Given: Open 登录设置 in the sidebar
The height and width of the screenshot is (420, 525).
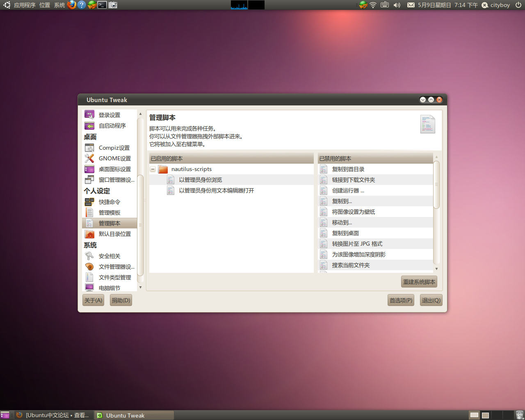Looking at the screenshot, I should pos(110,115).
